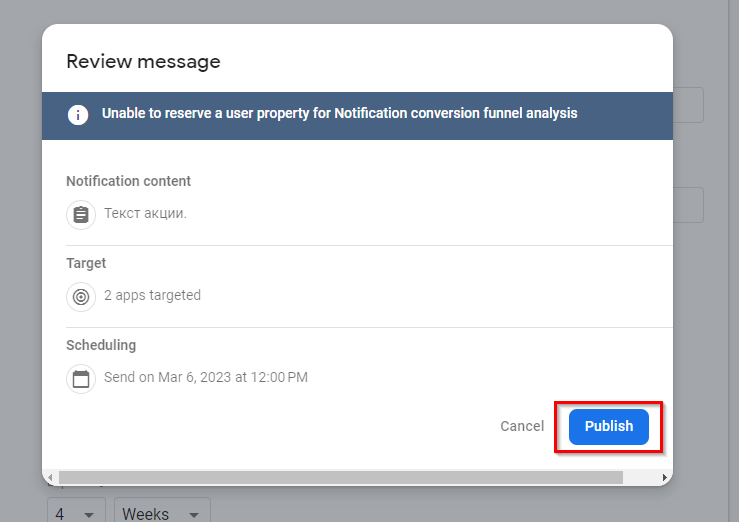Image resolution: width=739 pixels, height=522 pixels.
Task: Click the info icon in the blue banner
Action: coord(78,115)
